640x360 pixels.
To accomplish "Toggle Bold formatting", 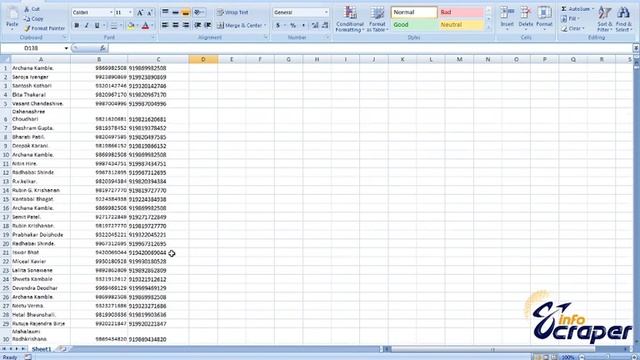I will (76, 26).
